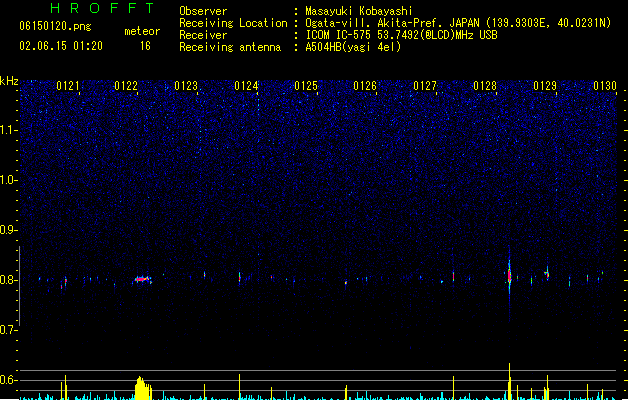Click the 1.0 kHz axis tick label
The width and height of the screenshot is (629, 400).
[x=8, y=180]
